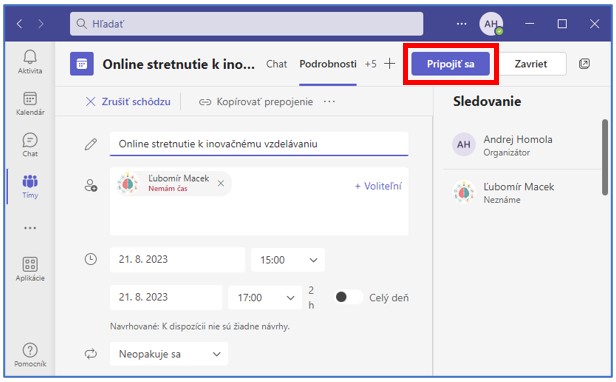Open the Aktivita bell icon
The width and height of the screenshot is (616, 382).
tap(30, 62)
